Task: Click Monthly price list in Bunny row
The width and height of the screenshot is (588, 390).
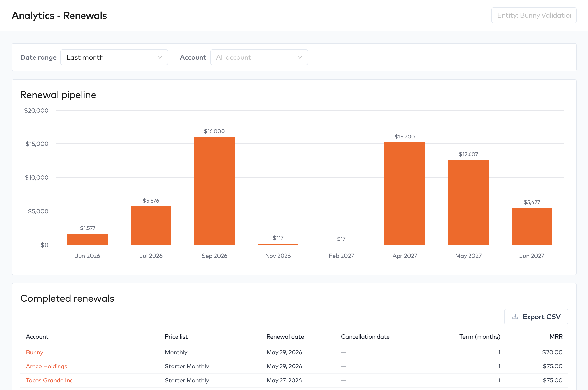Action: click(x=176, y=352)
